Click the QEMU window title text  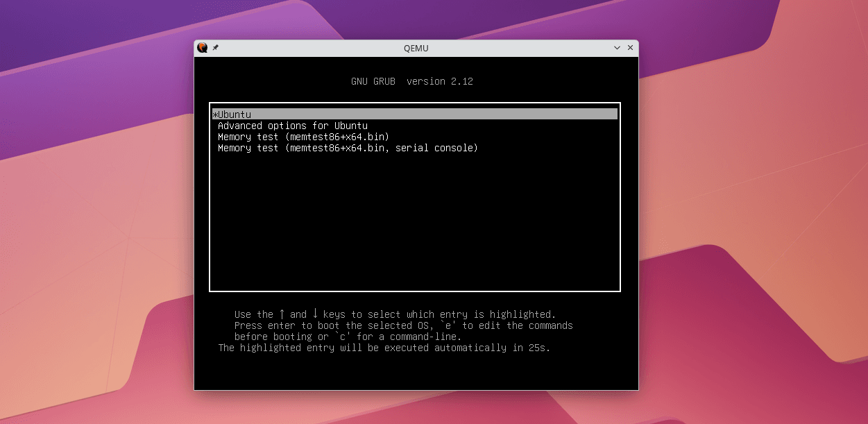(416, 48)
